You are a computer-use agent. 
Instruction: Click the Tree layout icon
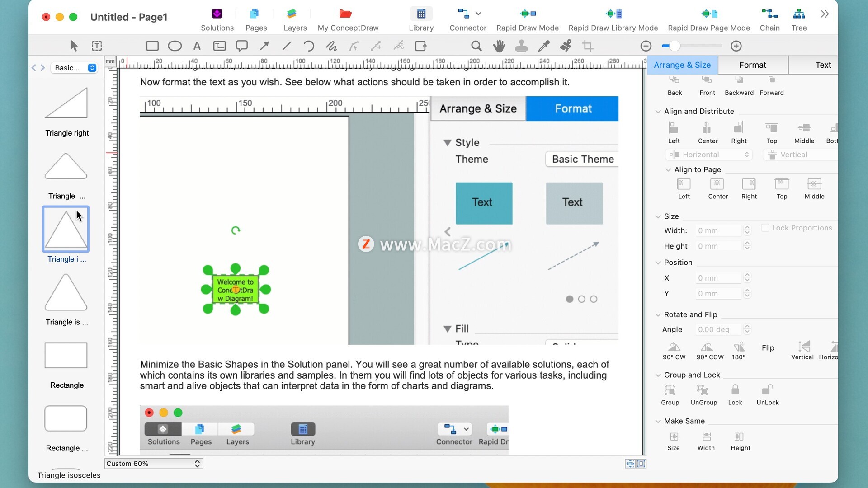pos(799,19)
